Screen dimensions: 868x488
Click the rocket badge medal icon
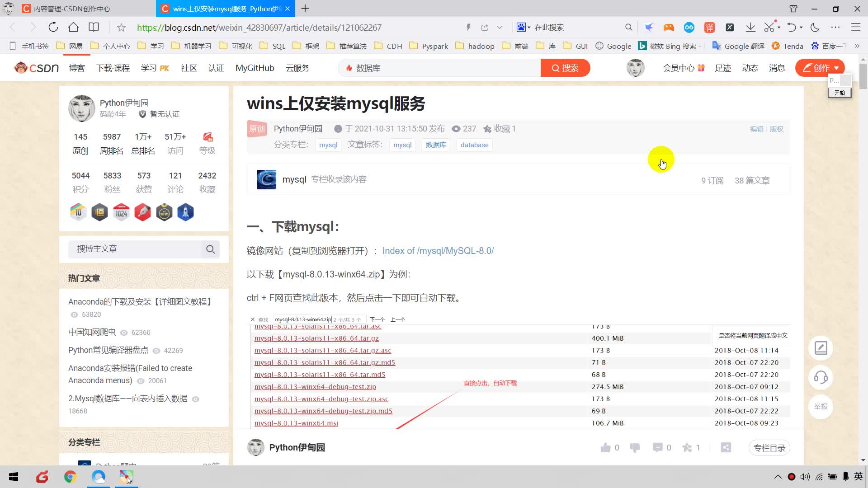[x=185, y=212]
